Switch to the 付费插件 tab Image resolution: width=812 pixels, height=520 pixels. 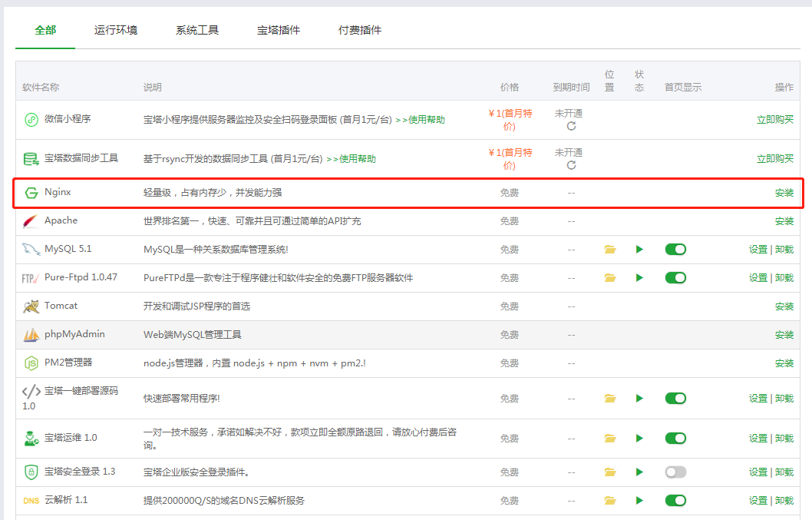360,31
